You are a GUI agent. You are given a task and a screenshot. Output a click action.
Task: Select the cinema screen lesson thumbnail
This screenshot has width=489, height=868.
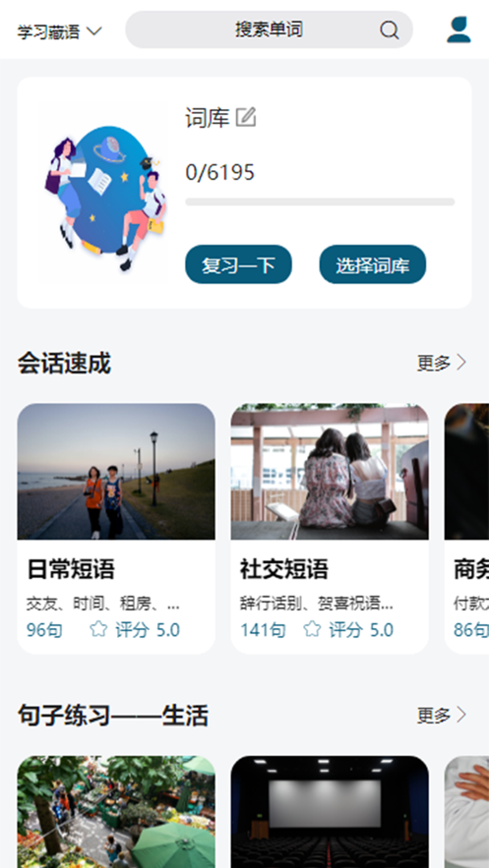pos(330,812)
